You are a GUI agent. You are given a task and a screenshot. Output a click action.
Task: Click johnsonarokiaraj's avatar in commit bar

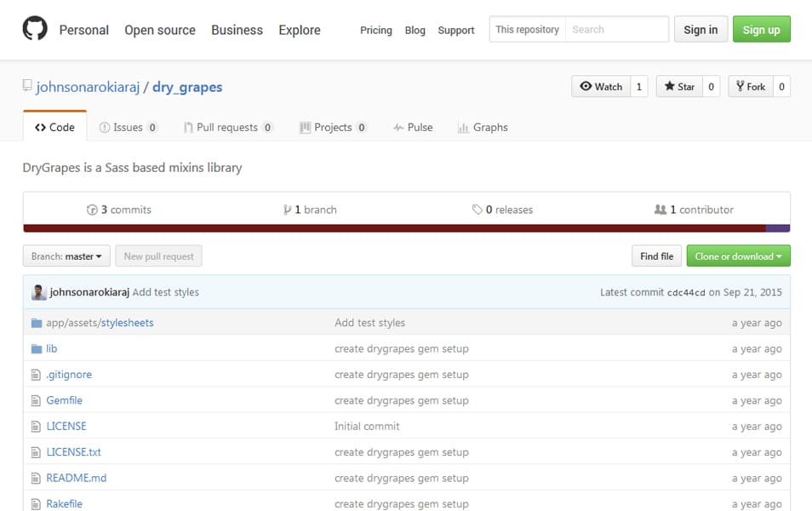tap(38, 292)
